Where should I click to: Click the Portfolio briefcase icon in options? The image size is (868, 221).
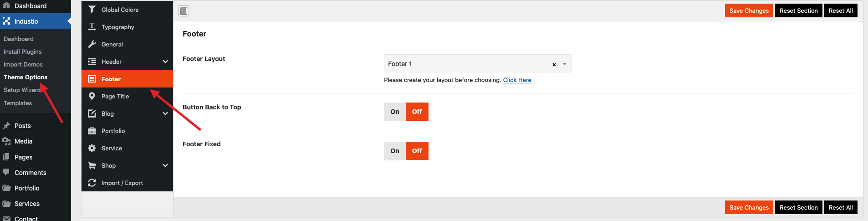92,131
